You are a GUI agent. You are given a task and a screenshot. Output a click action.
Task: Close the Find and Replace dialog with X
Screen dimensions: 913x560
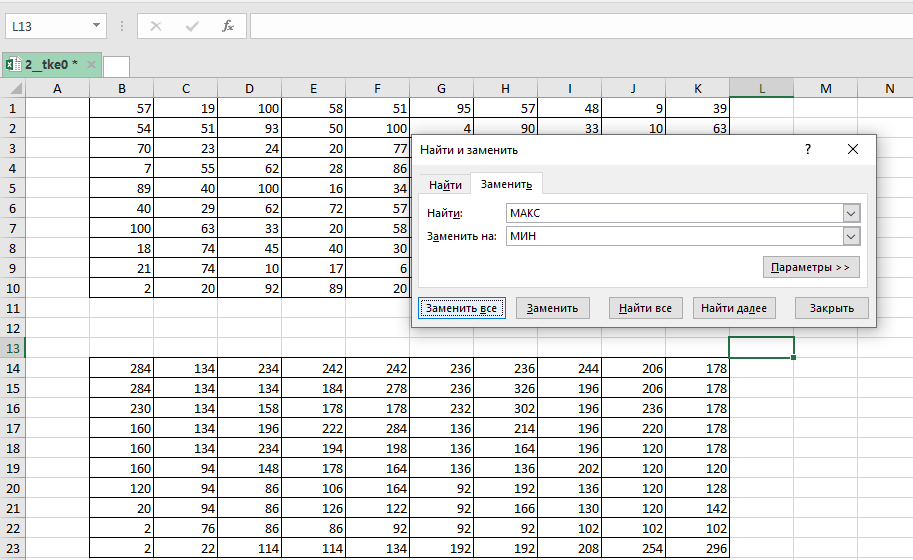tap(853, 149)
